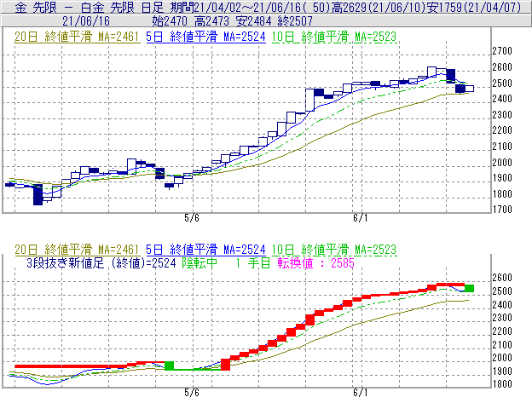Click the 5/6 date label under candlestick chart
Image resolution: width=532 pixels, height=403 pixels.
click(192, 218)
